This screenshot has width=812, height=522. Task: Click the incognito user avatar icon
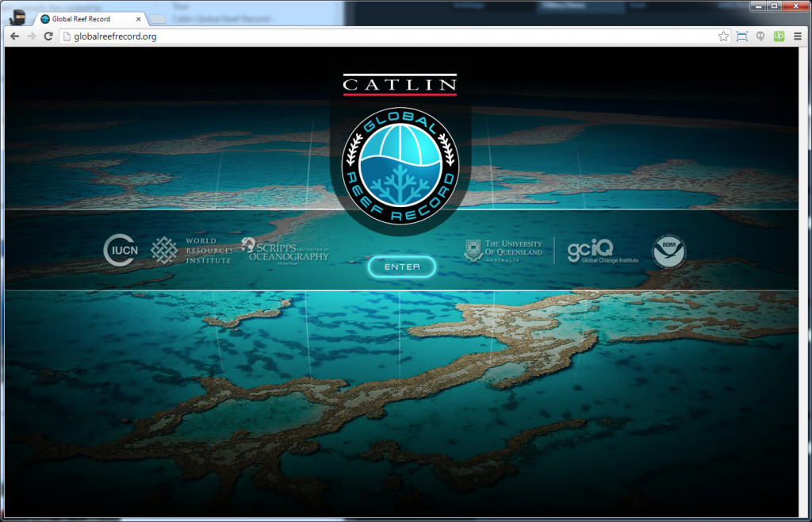point(17,17)
